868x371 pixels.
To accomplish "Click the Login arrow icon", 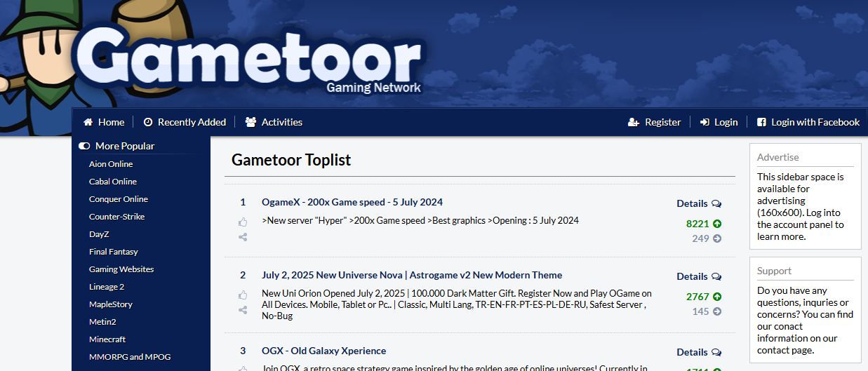I will 705,122.
